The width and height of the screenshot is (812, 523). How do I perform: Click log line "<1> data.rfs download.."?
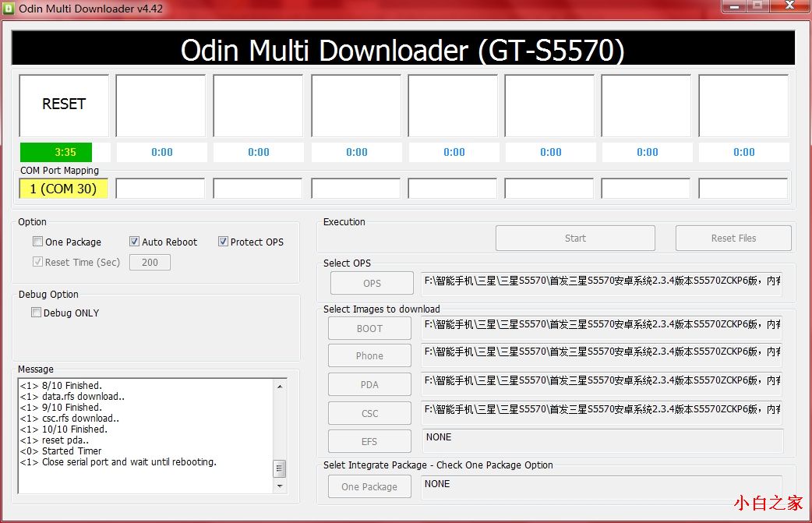click(x=72, y=396)
